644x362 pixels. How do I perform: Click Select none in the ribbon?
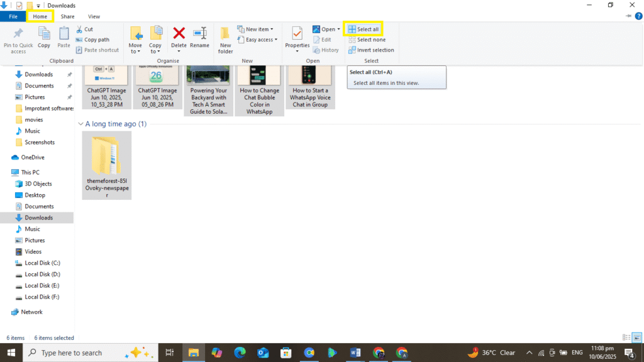[x=367, y=40]
